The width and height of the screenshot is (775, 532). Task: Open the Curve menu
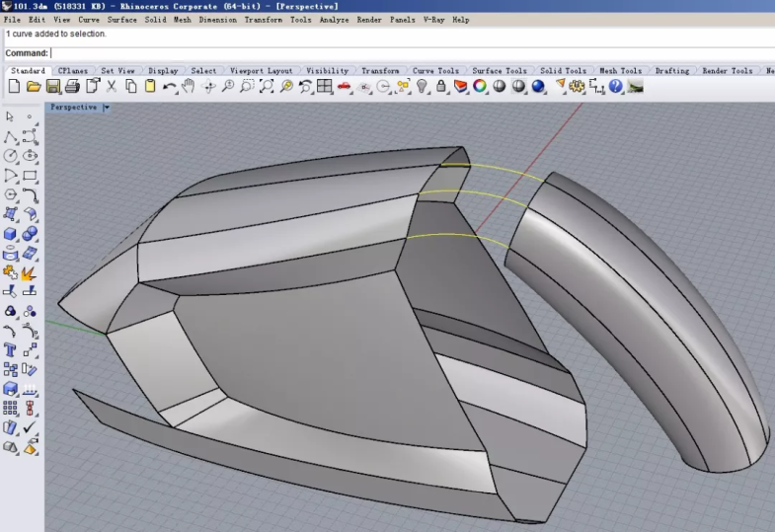(x=89, y=20)
